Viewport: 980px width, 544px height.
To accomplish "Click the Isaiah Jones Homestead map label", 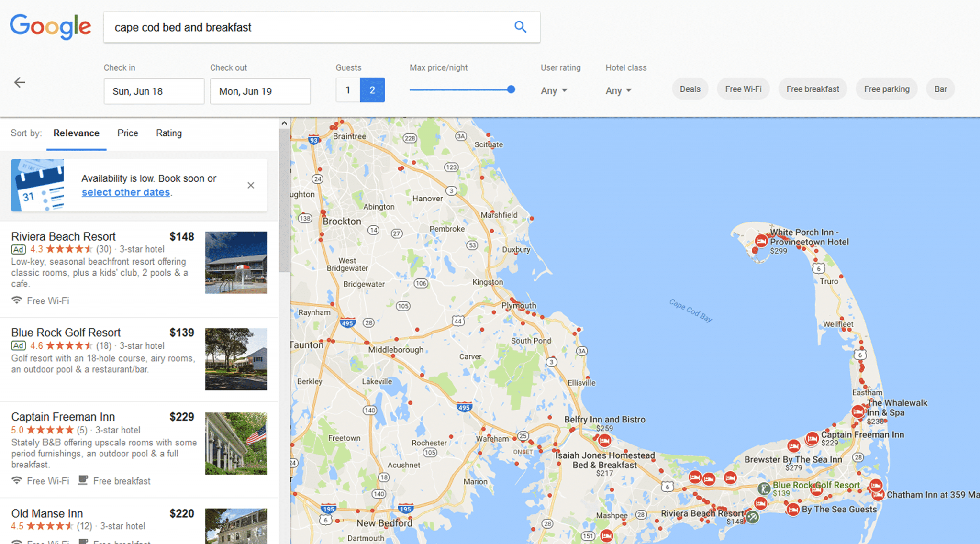I will coord(605,460).
